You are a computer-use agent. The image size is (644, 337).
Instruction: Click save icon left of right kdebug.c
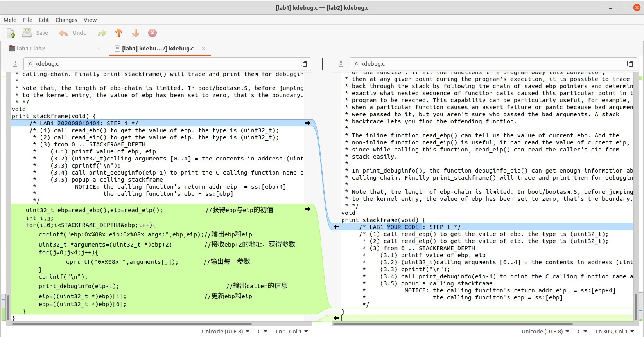[341, 64]
